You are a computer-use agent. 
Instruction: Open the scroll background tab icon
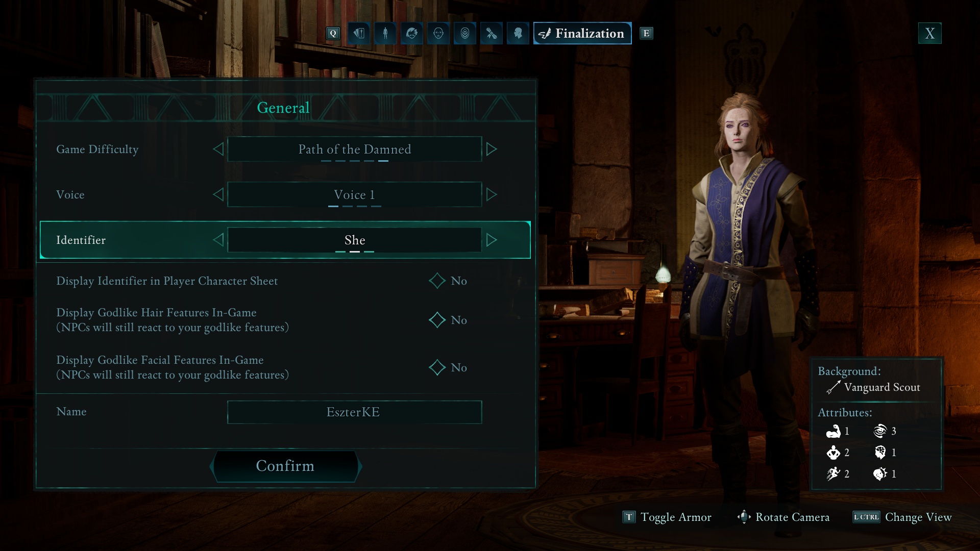pos(492,33)
